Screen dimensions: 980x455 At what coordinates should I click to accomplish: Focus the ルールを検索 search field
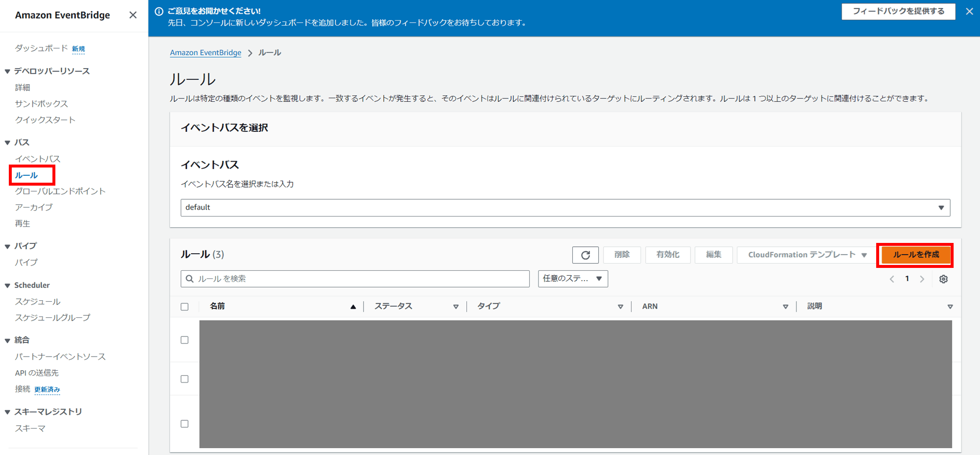(x=355, y=279)
